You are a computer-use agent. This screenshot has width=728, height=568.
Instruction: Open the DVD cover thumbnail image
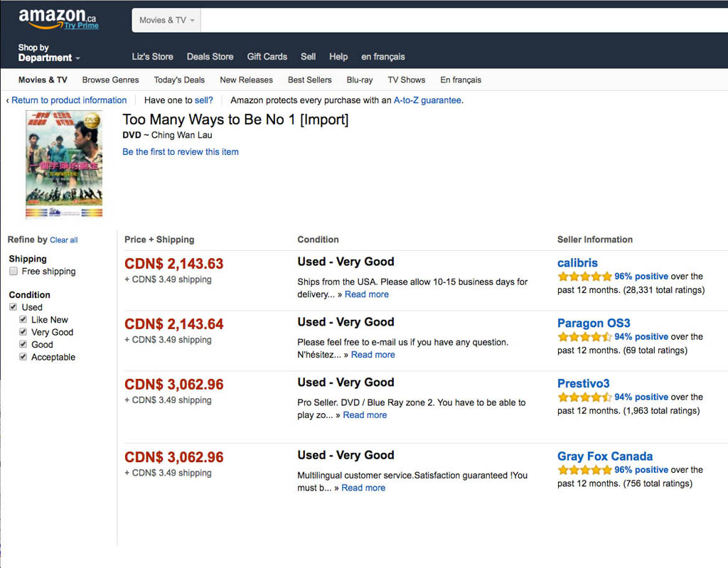point(64,164)
